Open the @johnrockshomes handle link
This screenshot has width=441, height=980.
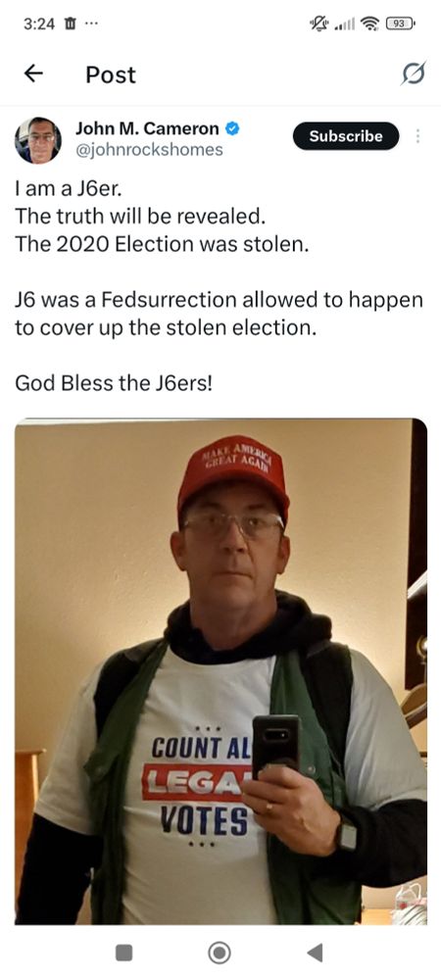(149, 151)
